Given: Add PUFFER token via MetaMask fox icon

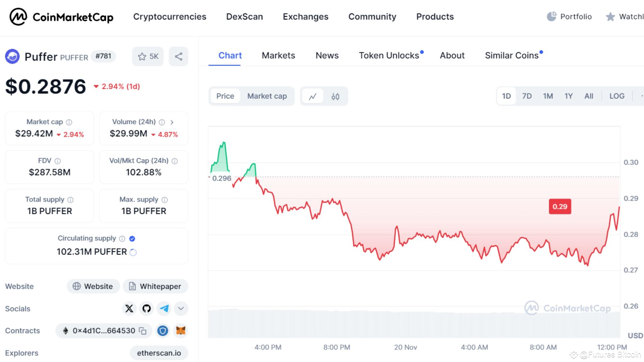Looking at the screenshot, I should pyautogui.click(x=180, y=330).
